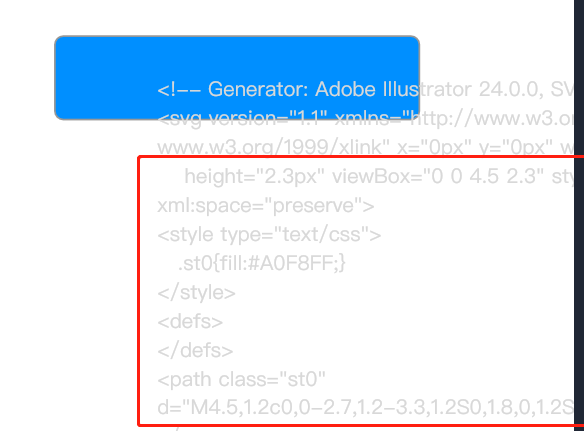Click the style type="text/css" opening tag

pyautogui.click(x=269, y=235)
